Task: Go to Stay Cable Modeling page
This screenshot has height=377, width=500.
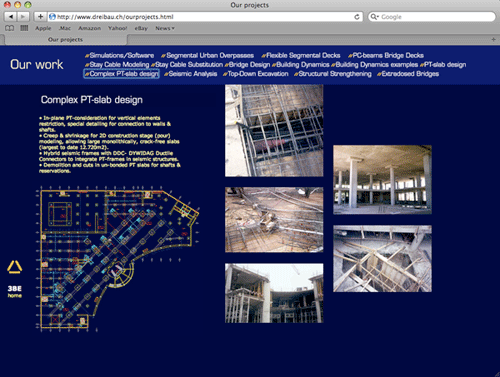Action: click(117, 65)
